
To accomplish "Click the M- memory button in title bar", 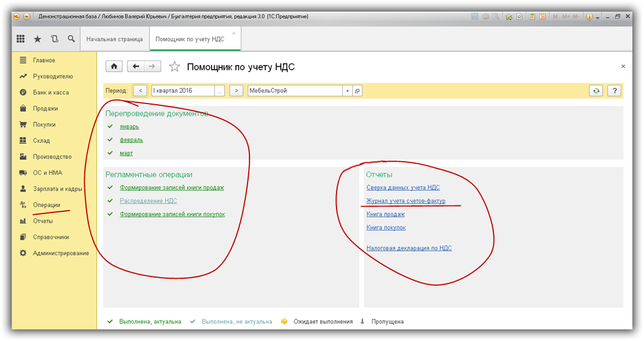I will point(576,16).
